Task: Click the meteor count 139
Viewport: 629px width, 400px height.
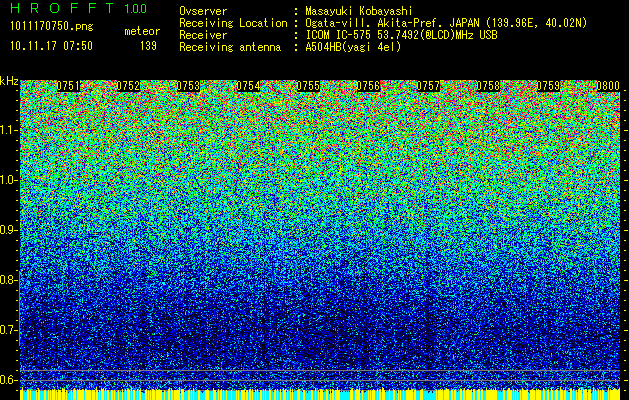Action: pos(148,46)
